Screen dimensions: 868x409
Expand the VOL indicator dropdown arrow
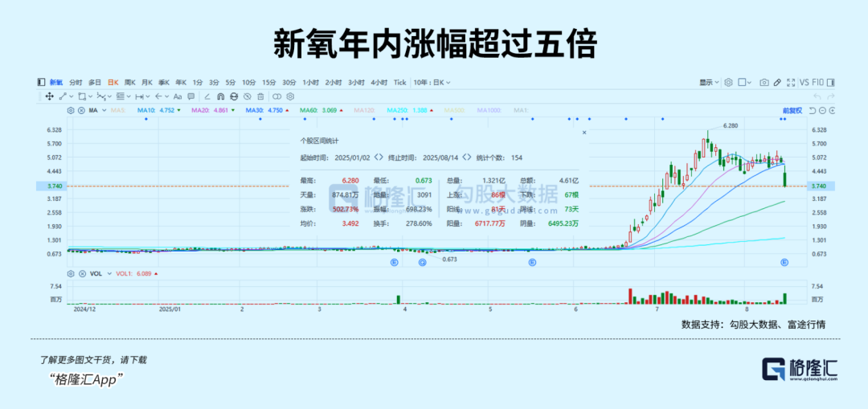tap(109, 273)
